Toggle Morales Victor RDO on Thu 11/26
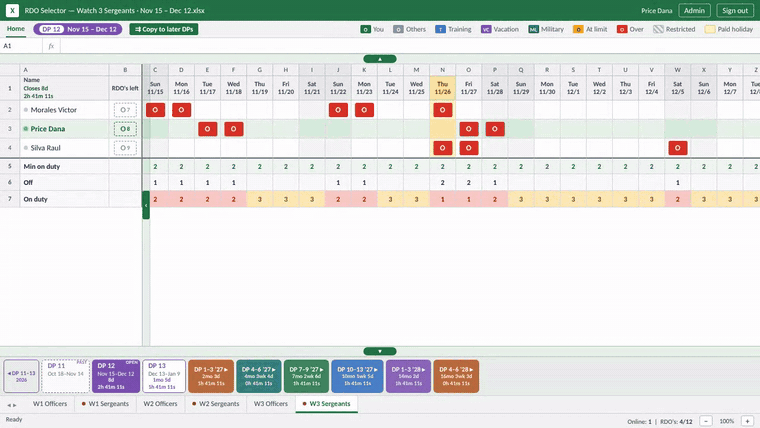The image size is (760, 428). 443,110
